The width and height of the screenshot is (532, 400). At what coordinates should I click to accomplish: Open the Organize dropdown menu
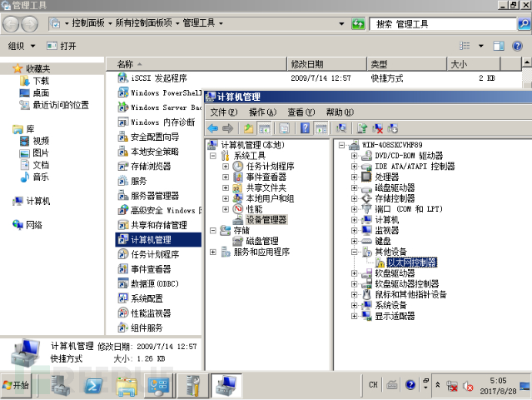[x=22, y=46]
